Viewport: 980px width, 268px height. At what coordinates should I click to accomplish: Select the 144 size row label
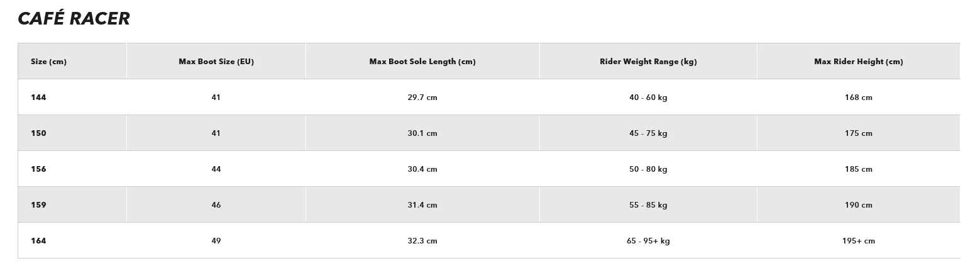click(38, 98)
